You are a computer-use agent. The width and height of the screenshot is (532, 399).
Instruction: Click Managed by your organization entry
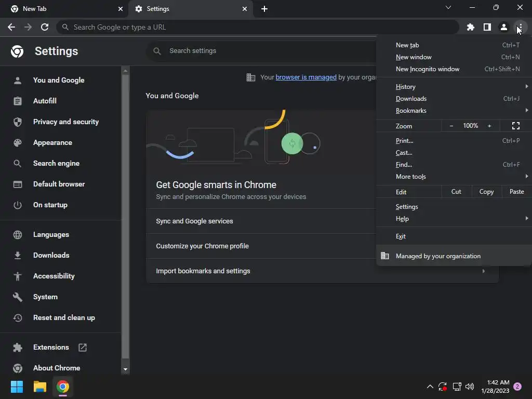point(454,256)
